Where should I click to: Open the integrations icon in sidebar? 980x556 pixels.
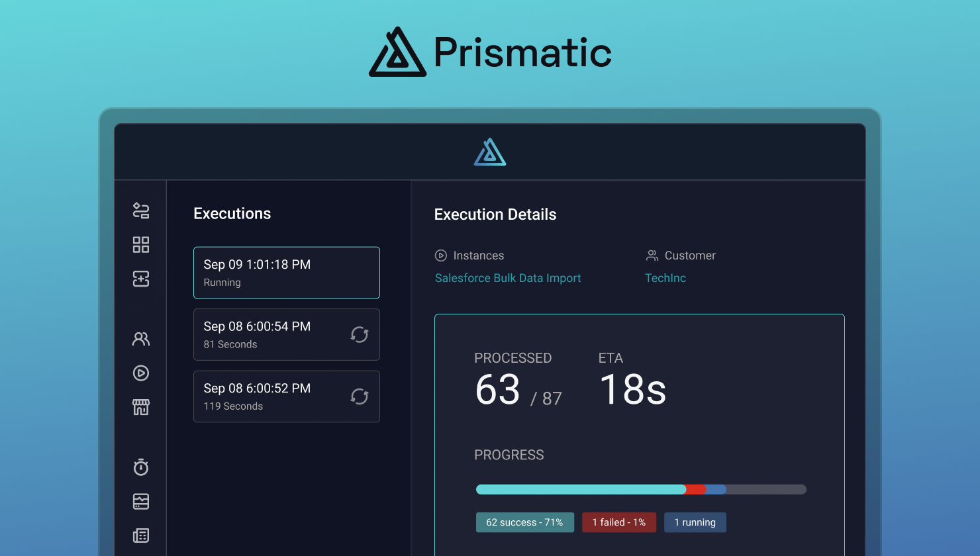[x=141, y=210]
